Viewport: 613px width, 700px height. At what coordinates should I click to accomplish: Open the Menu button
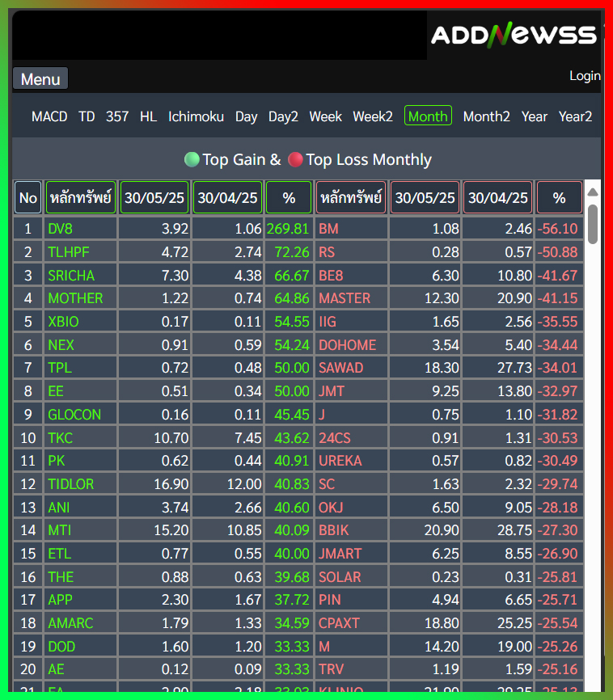click(x=40, y=79)
